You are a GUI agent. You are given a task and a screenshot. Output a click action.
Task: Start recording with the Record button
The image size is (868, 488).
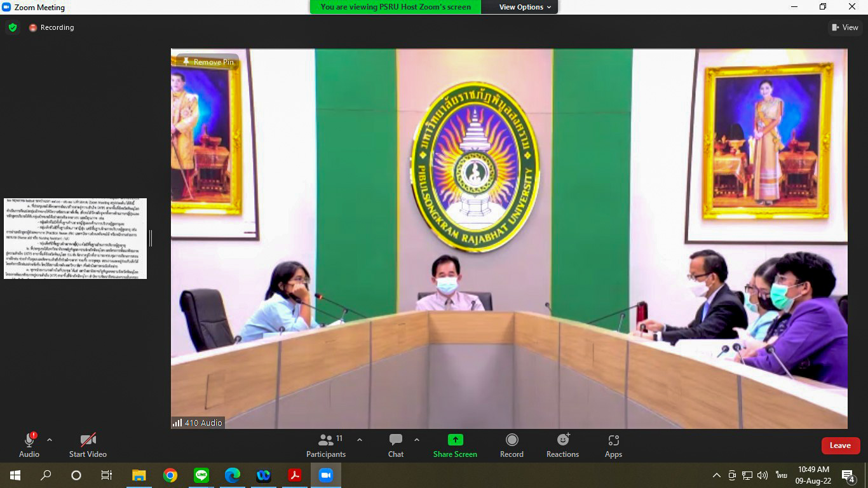pos(512,445)
